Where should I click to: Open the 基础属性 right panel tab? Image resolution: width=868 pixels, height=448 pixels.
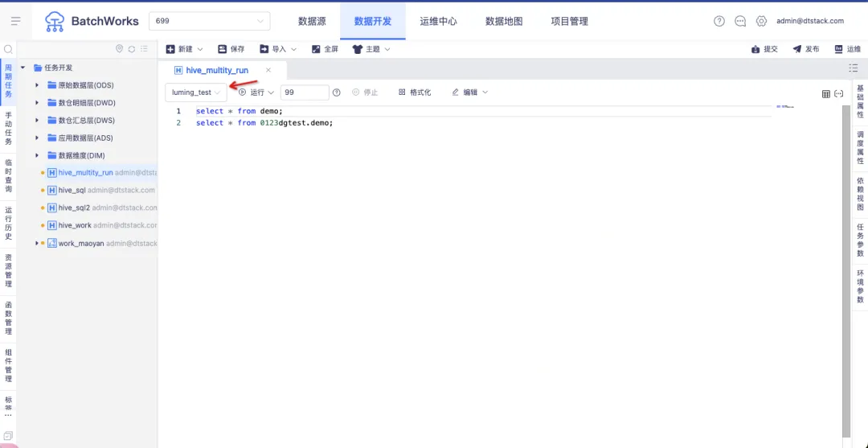tap(860, 101)
